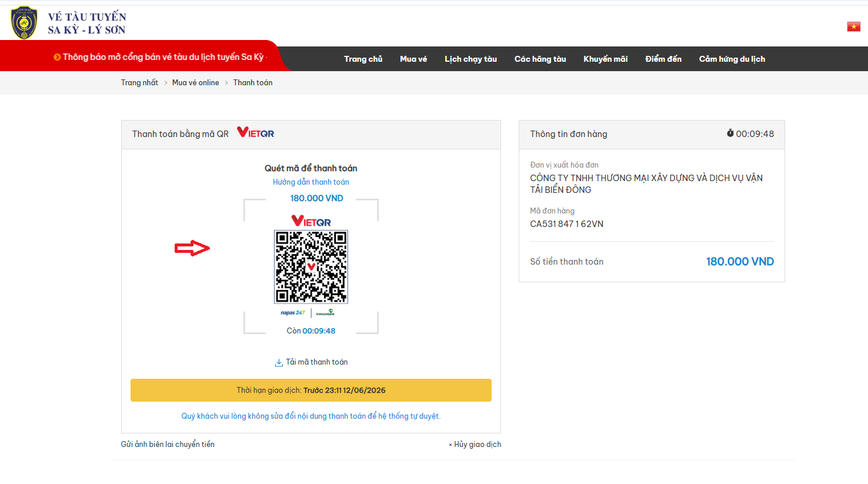Click the VÉ TÀU TUYẾN SA KỲ - LÝ SƠN title
Screen dimensions: 868x484
(87, 24)
